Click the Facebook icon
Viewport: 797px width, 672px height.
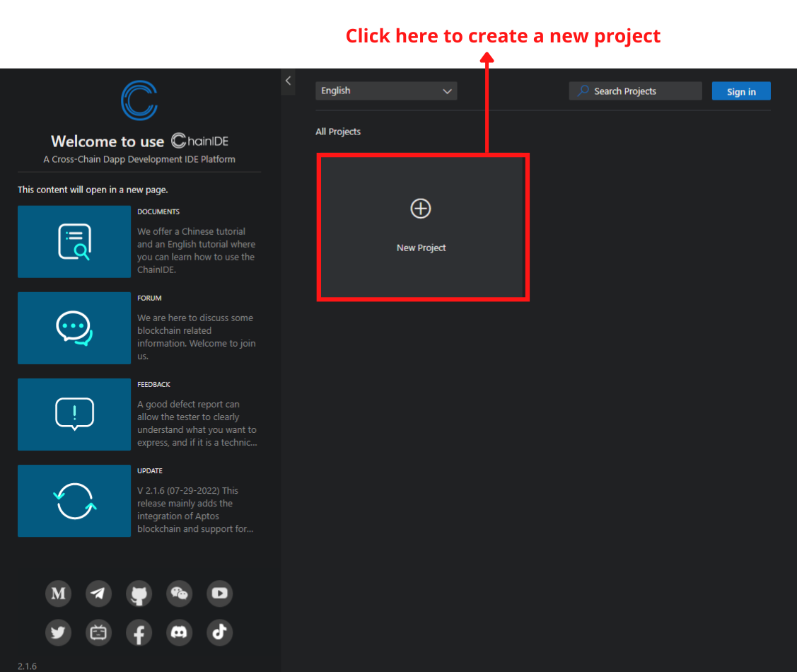139,632
